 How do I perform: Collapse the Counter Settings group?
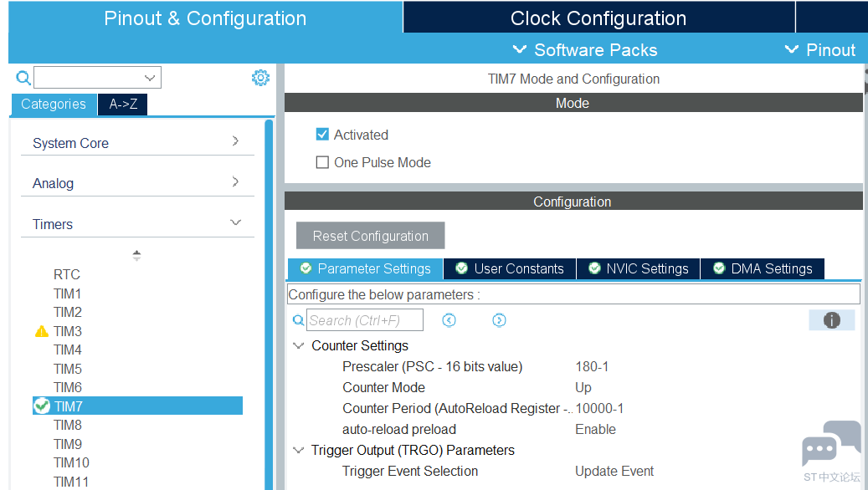tap(298, 345)
